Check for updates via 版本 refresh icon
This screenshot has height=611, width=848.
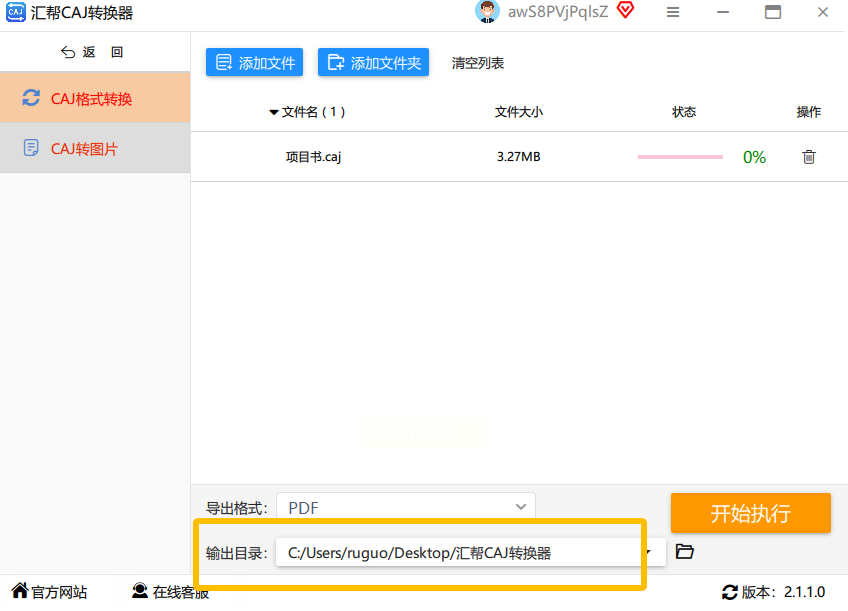point(730,592)
